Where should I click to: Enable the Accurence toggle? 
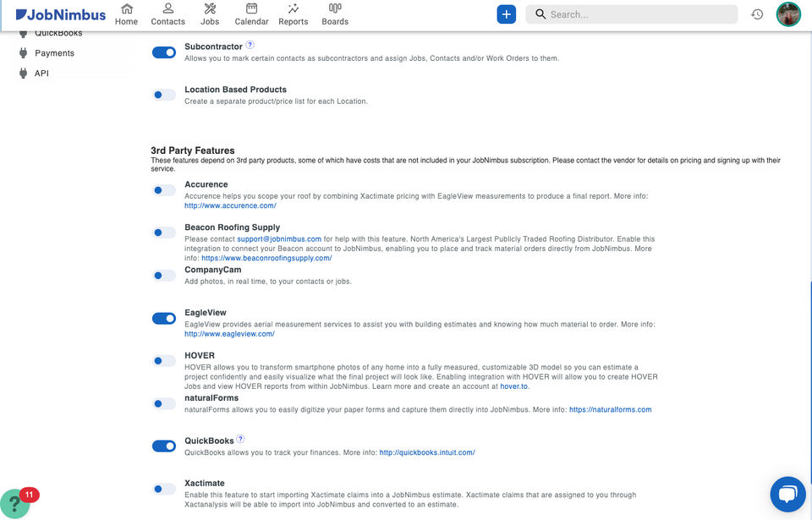point(163,190)
